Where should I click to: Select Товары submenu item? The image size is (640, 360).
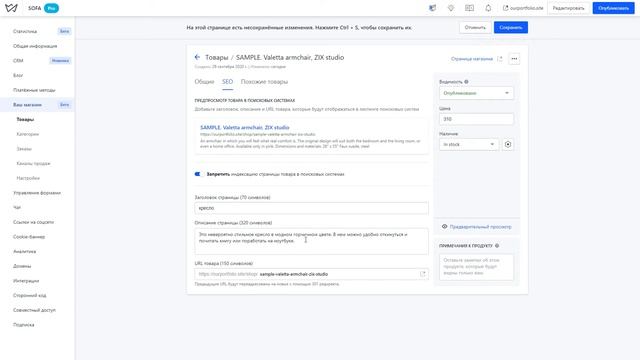(25, 120)
